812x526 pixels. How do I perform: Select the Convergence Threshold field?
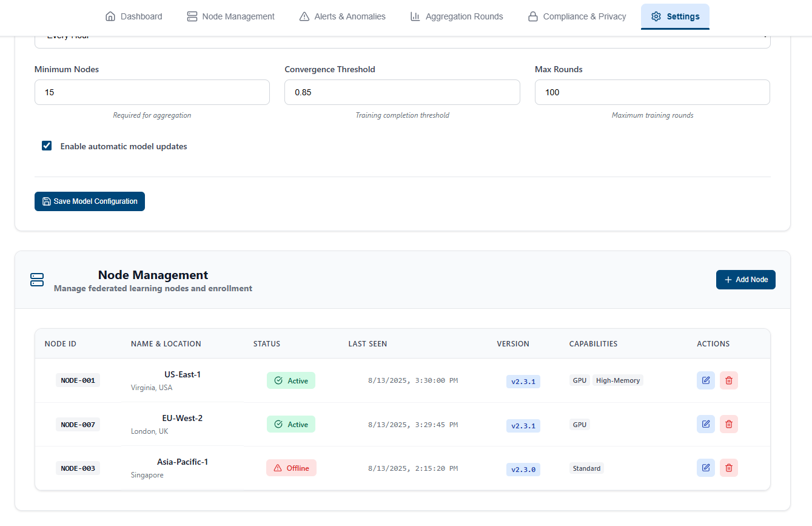[x=402, y=92]
